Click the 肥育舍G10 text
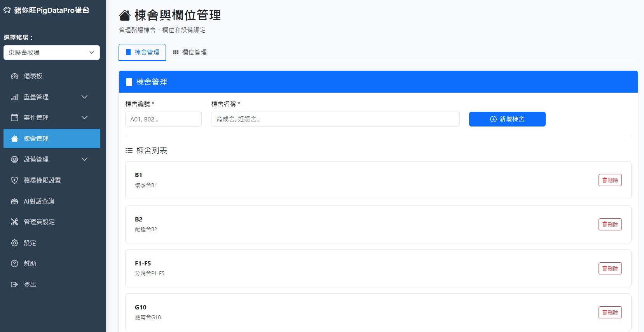 point(148,317)
